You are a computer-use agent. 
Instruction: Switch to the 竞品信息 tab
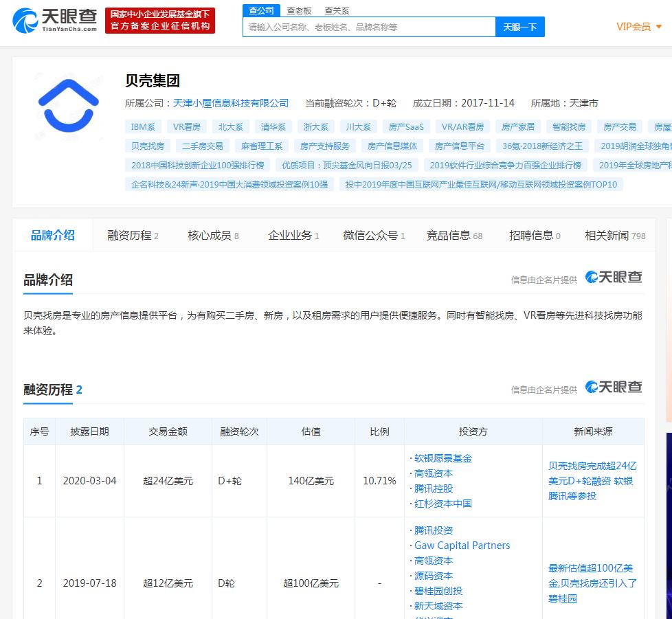click(454, 235)
